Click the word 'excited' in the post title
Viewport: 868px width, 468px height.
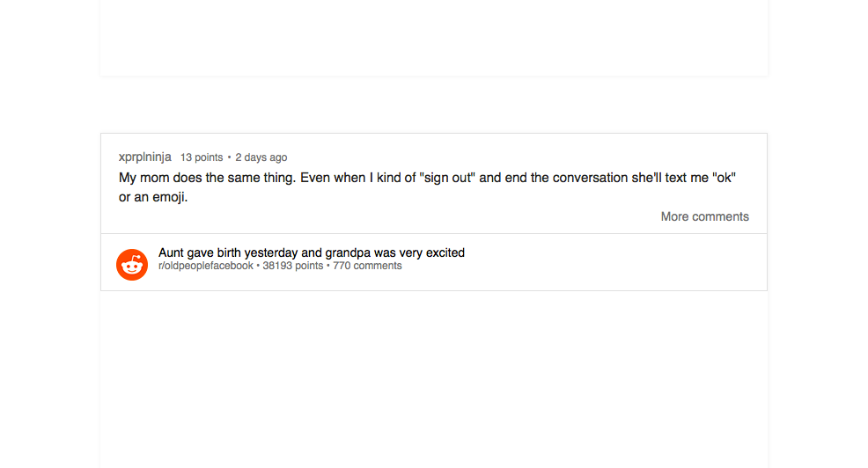point(445,252)
